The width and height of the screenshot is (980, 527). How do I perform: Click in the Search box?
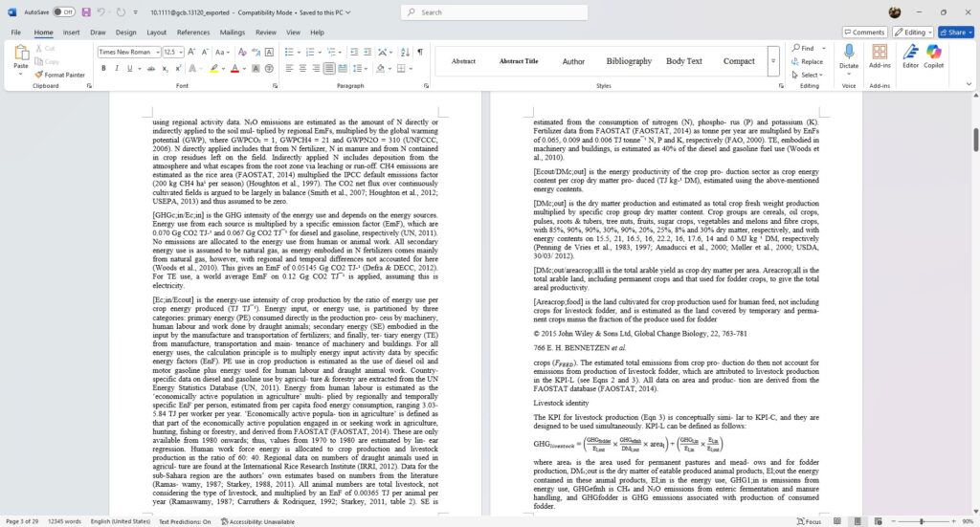[488, 12]
